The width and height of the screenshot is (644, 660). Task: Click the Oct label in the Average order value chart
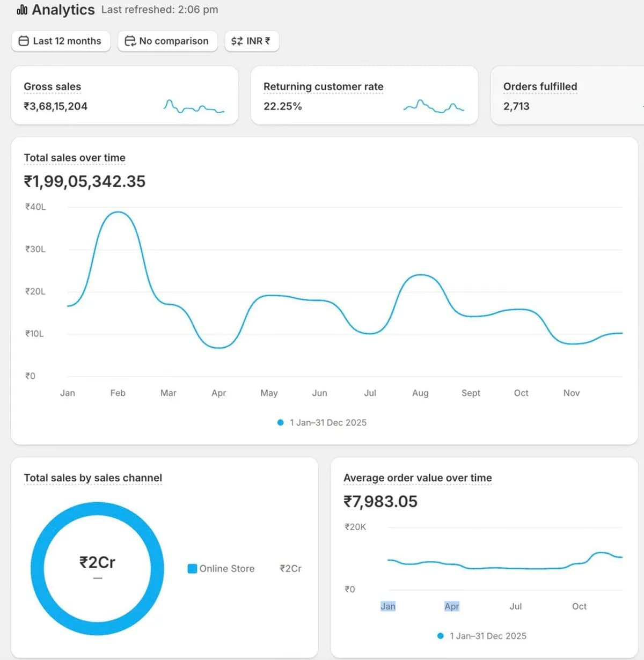coord(579,606)
